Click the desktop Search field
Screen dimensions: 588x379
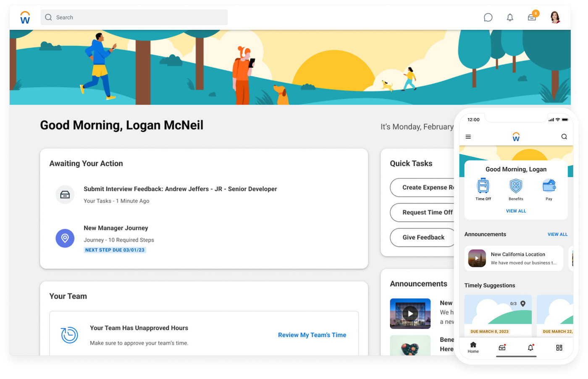click(x=134, y=17)
